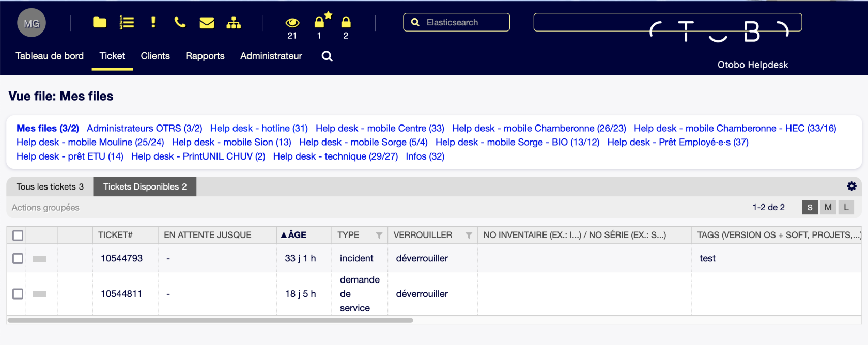The height and width of the screenshot is (345, 868).
Task: Create a new phone ticket via phone icon
Action: pos(180,22)
